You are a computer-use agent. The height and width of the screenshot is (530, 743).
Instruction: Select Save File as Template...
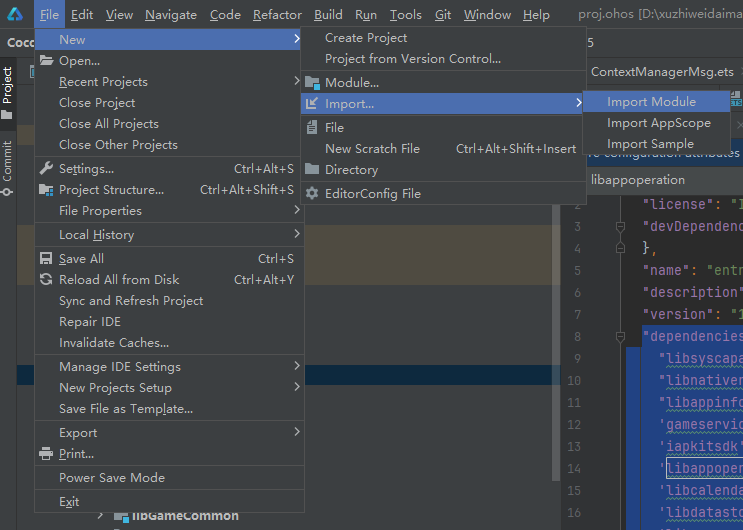[169, 408]
